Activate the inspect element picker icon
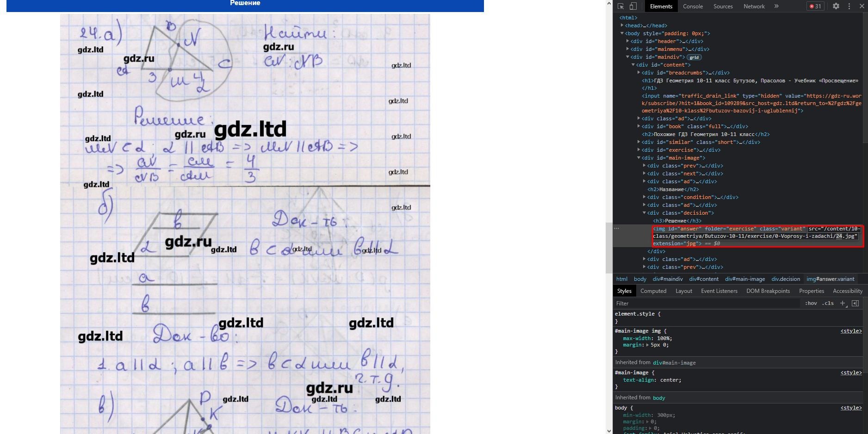 point(621,6)
